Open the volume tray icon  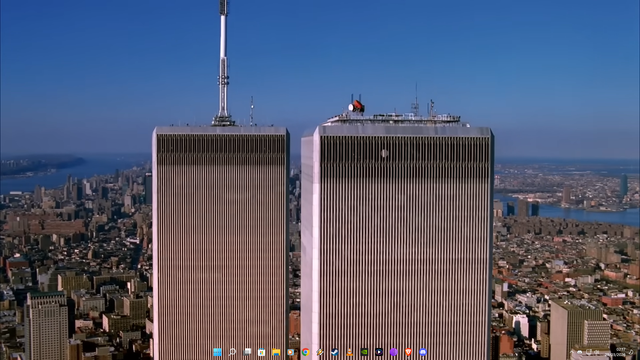[596, 352]
